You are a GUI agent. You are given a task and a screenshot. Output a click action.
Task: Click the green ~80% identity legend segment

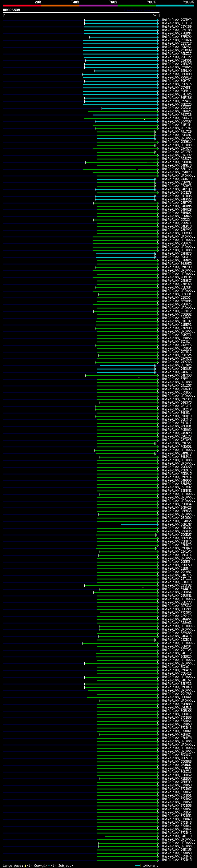137,6
